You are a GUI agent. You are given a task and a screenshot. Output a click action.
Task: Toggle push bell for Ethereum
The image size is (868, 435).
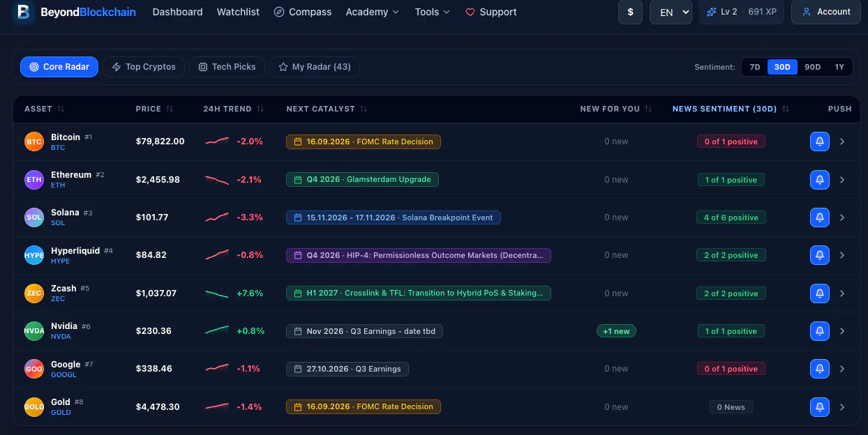coord(820,180)
